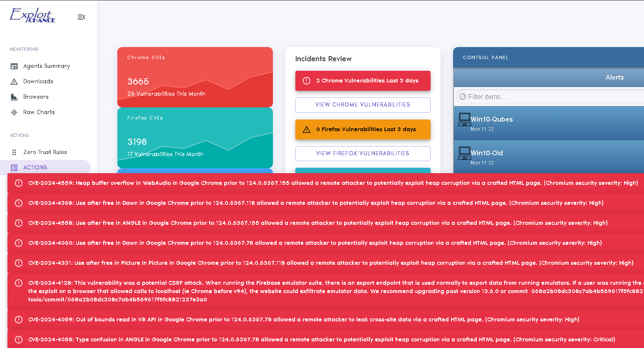Open CVE-2024-4559 WebAudio heap overflow alert
Viewport: 644px width, 348px height.
[x=326, y=183]
